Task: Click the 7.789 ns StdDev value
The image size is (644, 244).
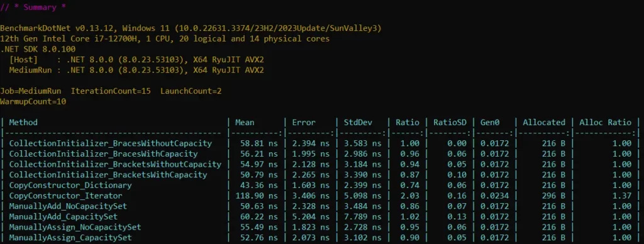Action: pyautogui.click(x=363, y=216)
